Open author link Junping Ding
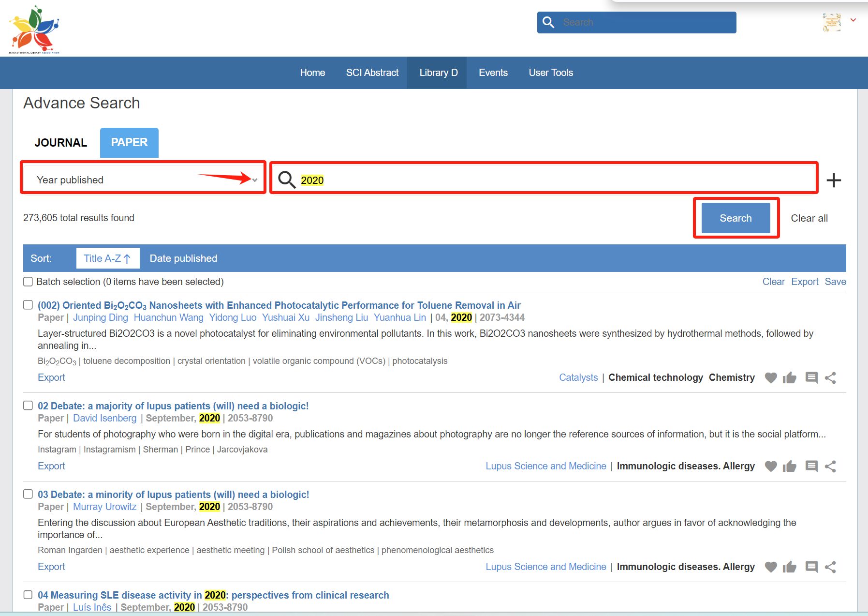This screenshot has height=616, width=868. point(101,317)
